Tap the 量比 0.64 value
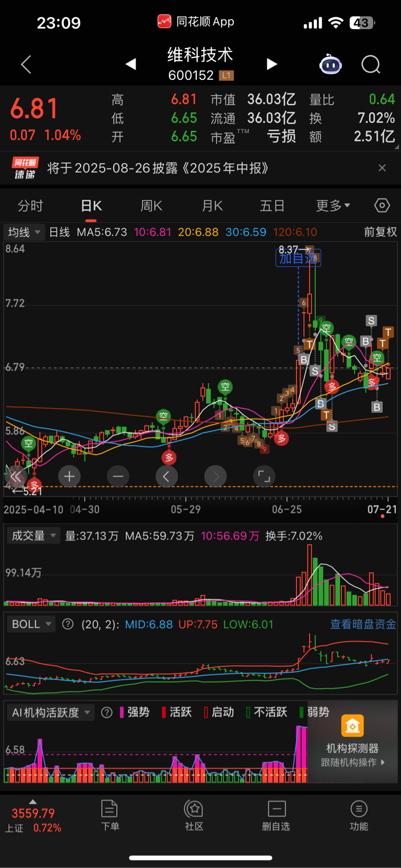The width and height of the screenshot is (401, 868). pos(382,99)
